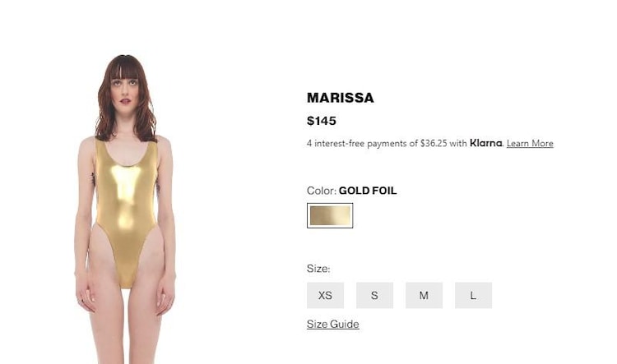This screenshot has height=364, width=617.
Task: Click the MARISSA product title
Action: coord(341,98)
